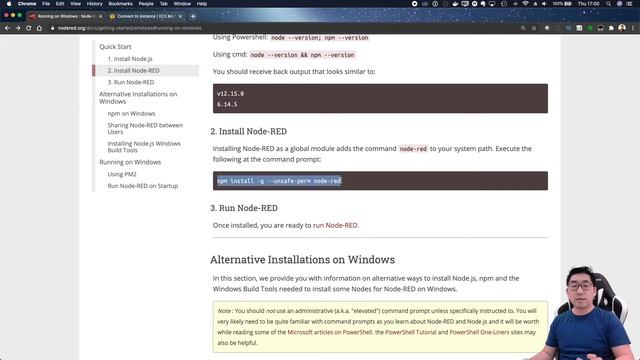Go back using browser back arrow

(7, 28)
